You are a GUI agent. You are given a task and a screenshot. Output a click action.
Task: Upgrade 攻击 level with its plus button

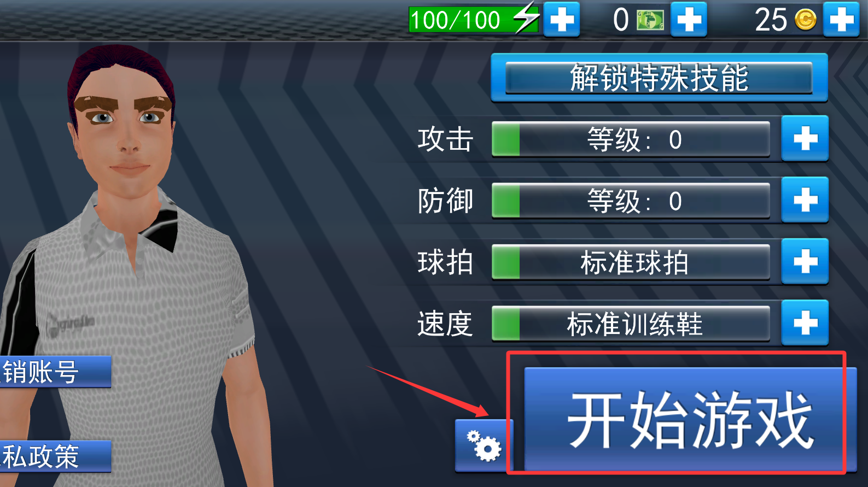click(x=805, y=139)
